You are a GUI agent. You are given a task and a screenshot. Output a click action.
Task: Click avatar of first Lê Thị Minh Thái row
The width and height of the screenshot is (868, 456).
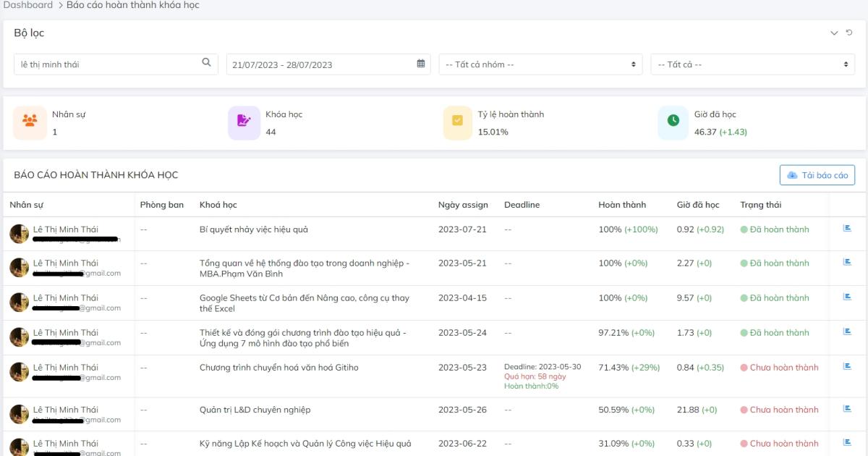[19, 233]
